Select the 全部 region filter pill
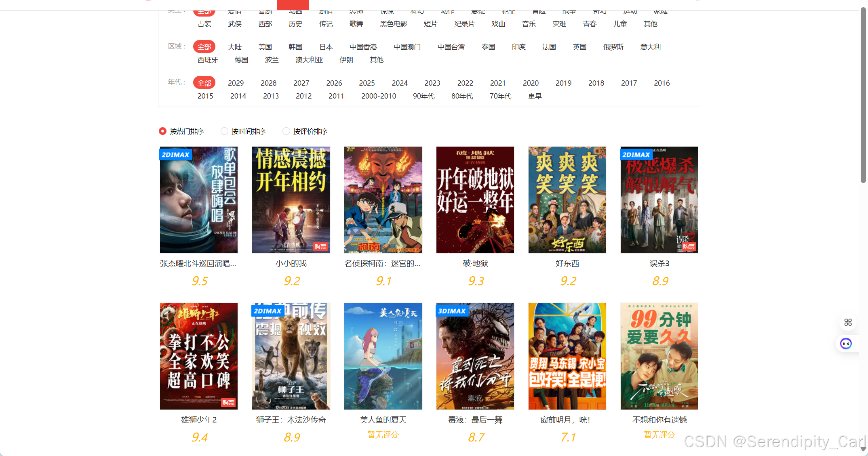 coord(204,47)
